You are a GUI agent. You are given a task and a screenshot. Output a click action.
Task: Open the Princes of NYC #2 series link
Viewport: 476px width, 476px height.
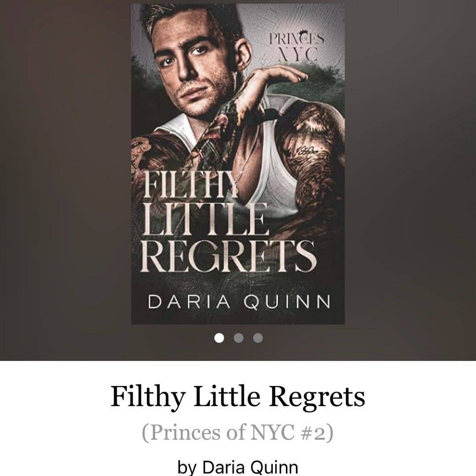tap(238, 432)
